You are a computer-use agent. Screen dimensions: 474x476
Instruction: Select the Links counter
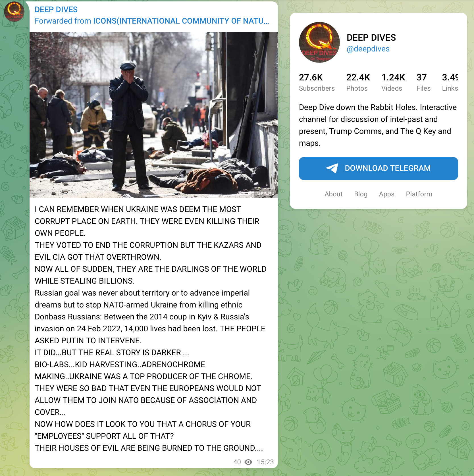point(450,82)
